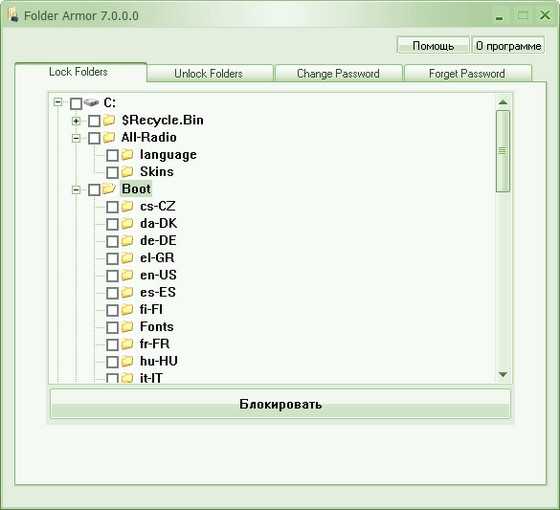Screen dimensions: 560x510
Task: Click the $Recycle.Bin folder icon
Action: click(x=109, y=120)
